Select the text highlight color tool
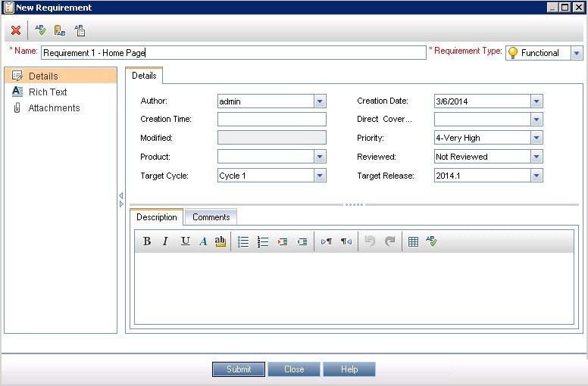The width and height of the screenshot is (588, 386). (220, 241)
